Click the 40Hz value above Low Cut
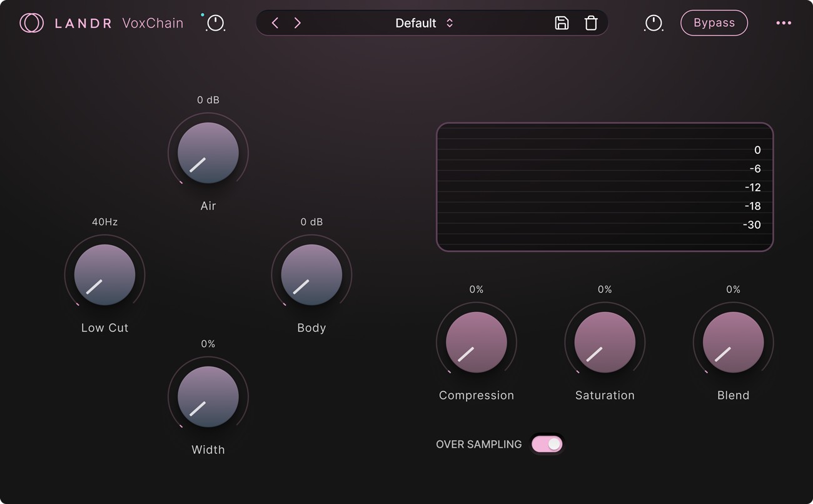Screen dimensions: 813x504 tap(104, 222)
